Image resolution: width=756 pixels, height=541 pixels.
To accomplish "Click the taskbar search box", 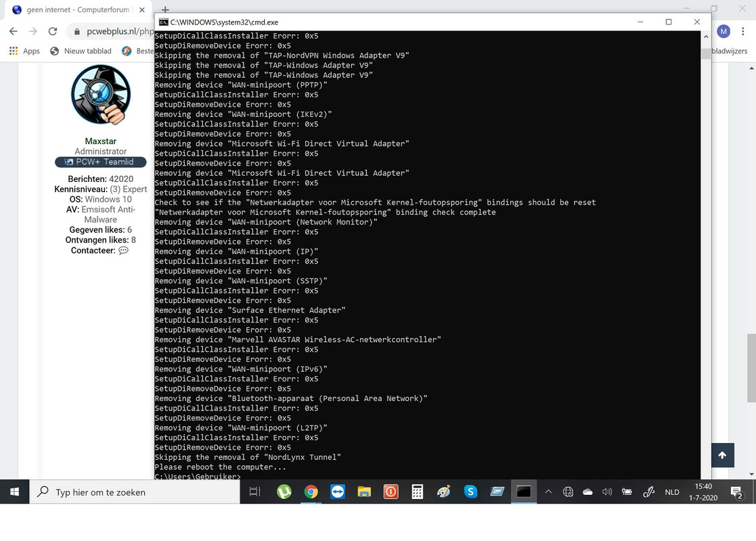I will click(135, 492).
